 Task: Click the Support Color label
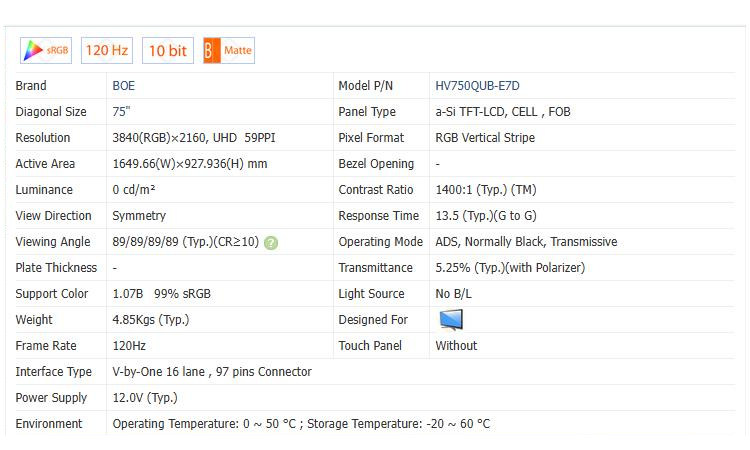point(52,294)
